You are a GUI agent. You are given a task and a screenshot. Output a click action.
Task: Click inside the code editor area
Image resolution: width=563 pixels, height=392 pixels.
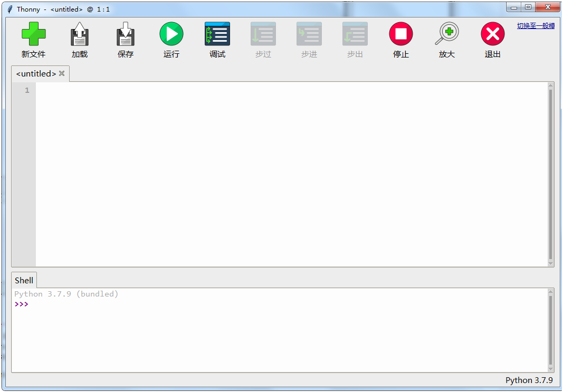coord(292,174)
